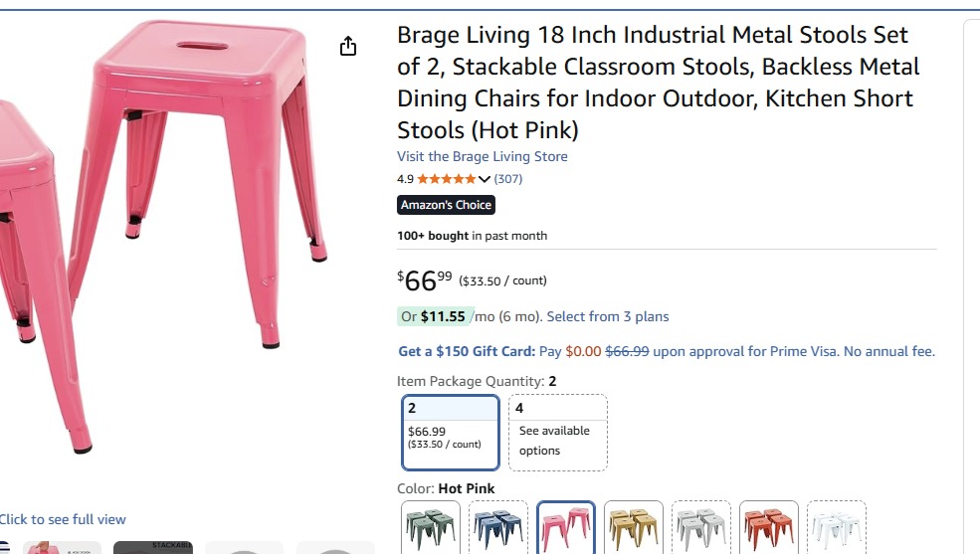Select item package quantity 2 option
Viewport: 980px width, 554px height.
[451, 432]
